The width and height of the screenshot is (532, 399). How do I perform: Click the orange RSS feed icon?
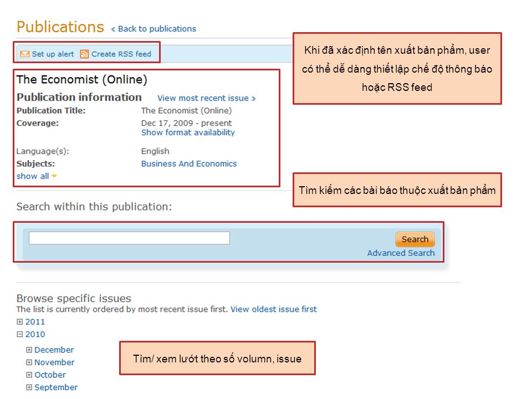coord(84,54)
